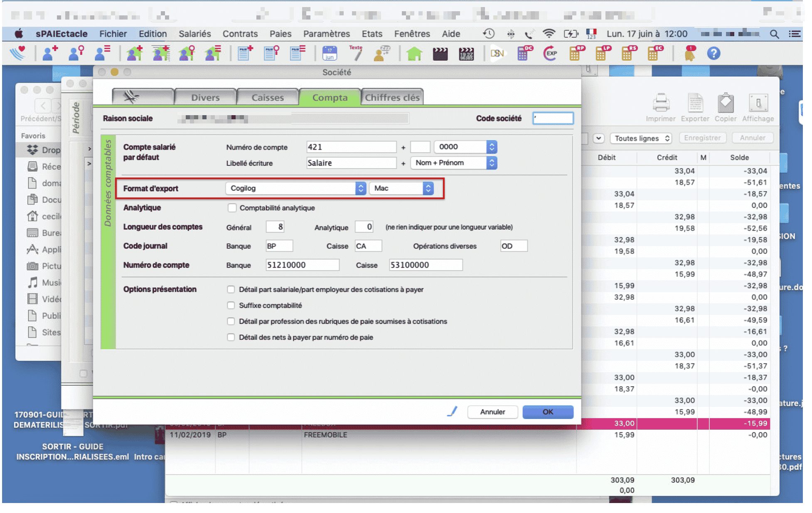812x513 pixels.
Task: Click the Enregistrer button in the ledger window
Action: tap(702, 138)
